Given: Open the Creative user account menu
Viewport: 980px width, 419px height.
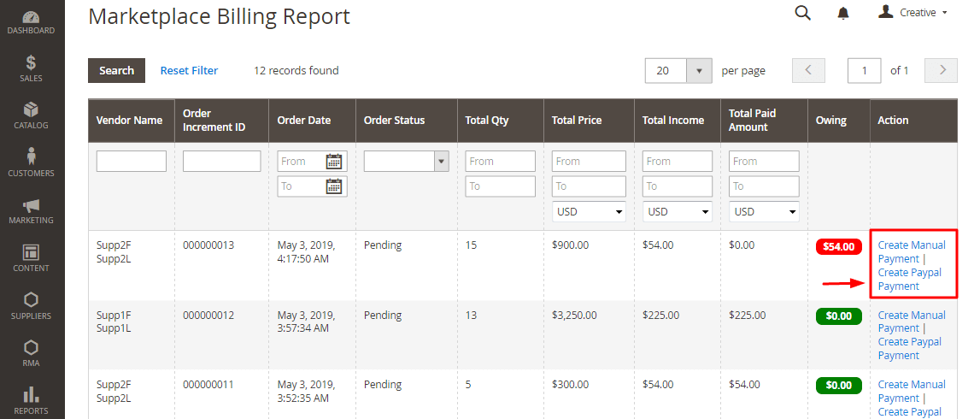Looking at the screenshot, I should tap(913, 13).
